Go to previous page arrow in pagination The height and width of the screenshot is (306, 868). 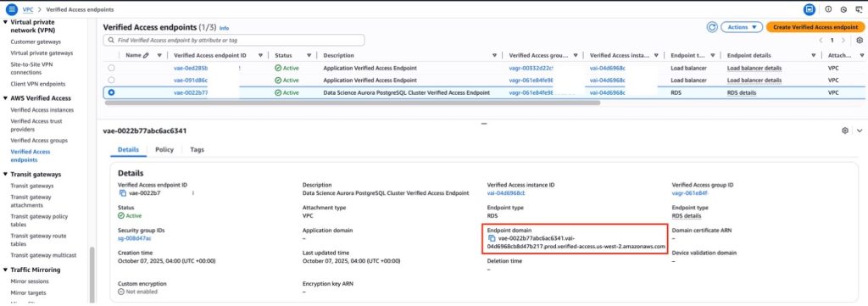pyautogui.click(x=821, y=41)
